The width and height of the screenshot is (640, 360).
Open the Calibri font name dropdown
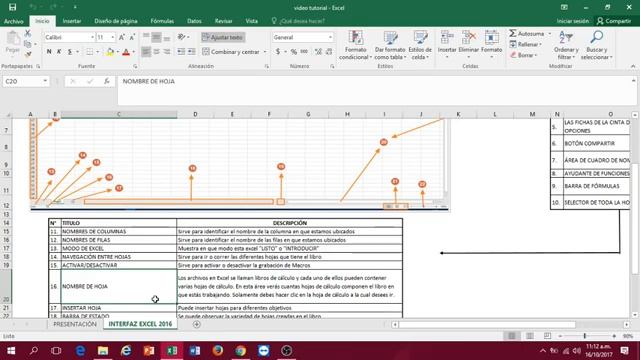pyautogui.click(x=92, y=37)
